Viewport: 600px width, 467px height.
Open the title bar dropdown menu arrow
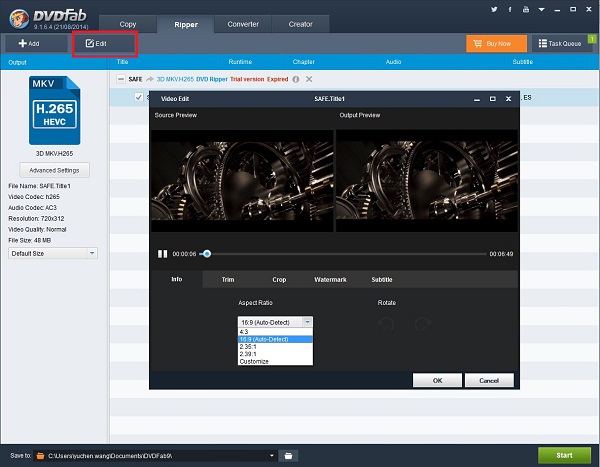(x=541, y=10)
